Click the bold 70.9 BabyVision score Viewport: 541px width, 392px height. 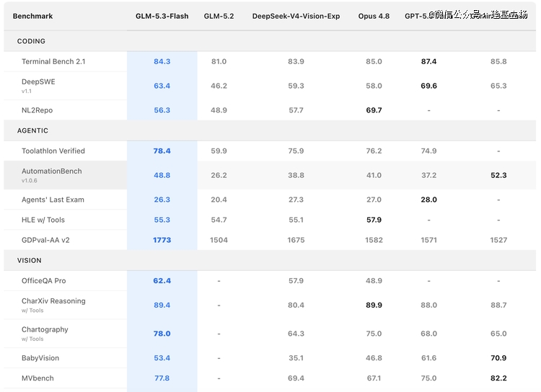coord(498,358)
